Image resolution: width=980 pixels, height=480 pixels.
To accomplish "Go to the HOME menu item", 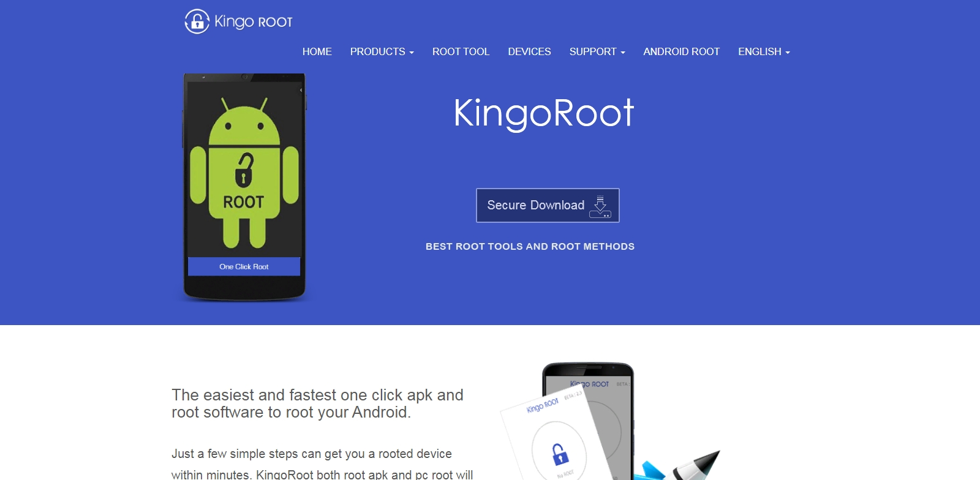I will tap(317, 52).
